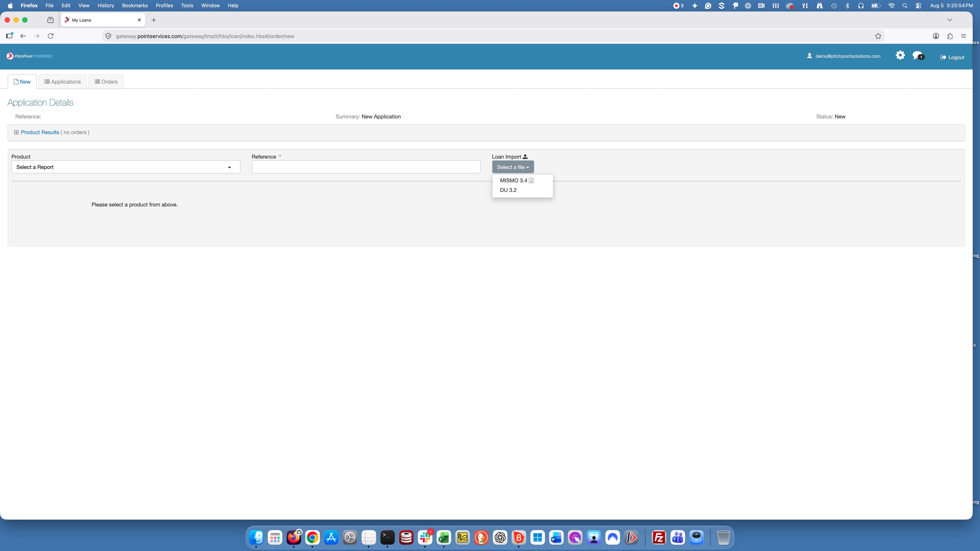Open the Apple menu
Image resolution: width=980 pixels, height=551 pixels.
(x=10, y=6)
